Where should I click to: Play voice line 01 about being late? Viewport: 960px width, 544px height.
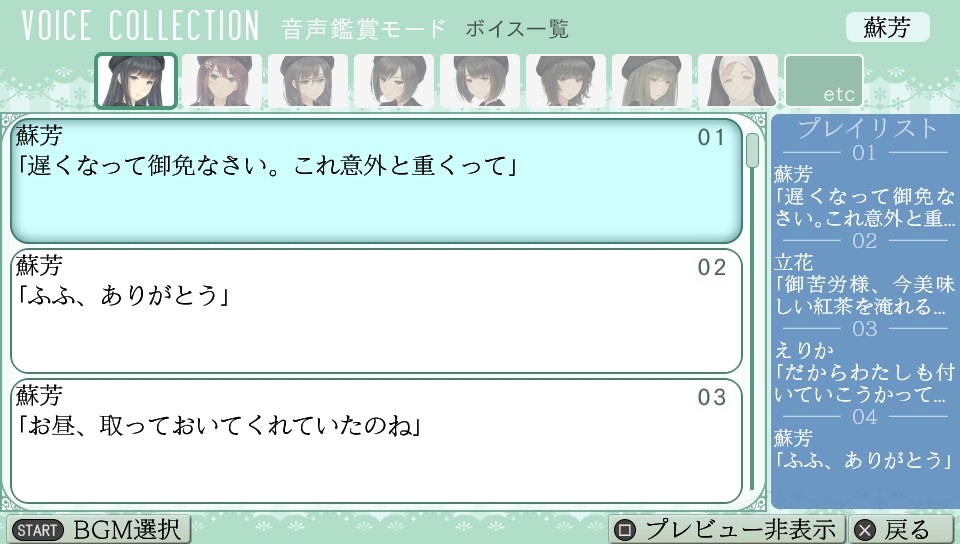point(377,181)
